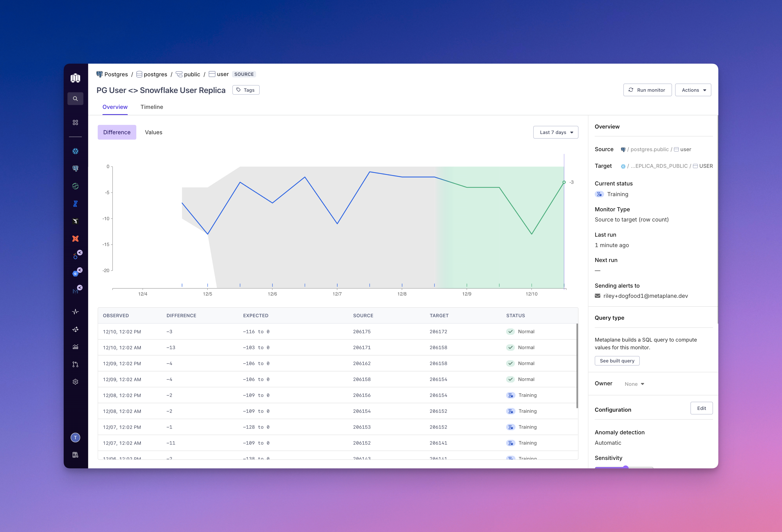This screenshot has width=782, height=532.
Task: Click the OBSERVED column header
Action: point(116,316)
